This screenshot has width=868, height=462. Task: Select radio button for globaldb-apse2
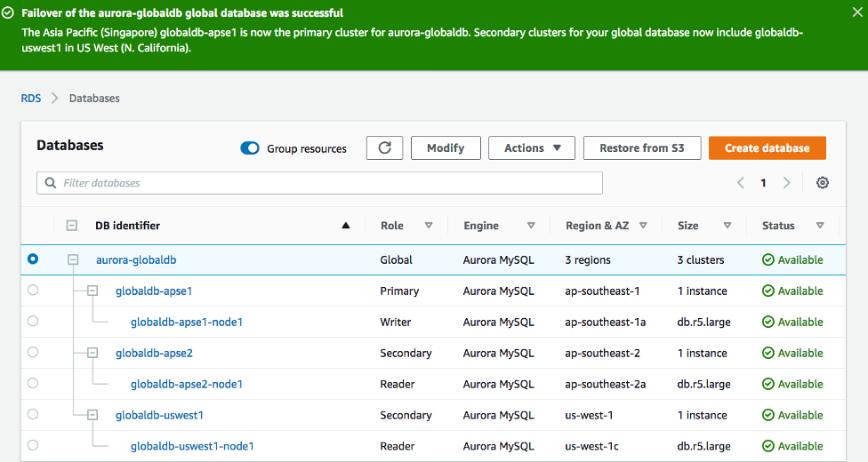pyautogui.click(x=33, y=352)
